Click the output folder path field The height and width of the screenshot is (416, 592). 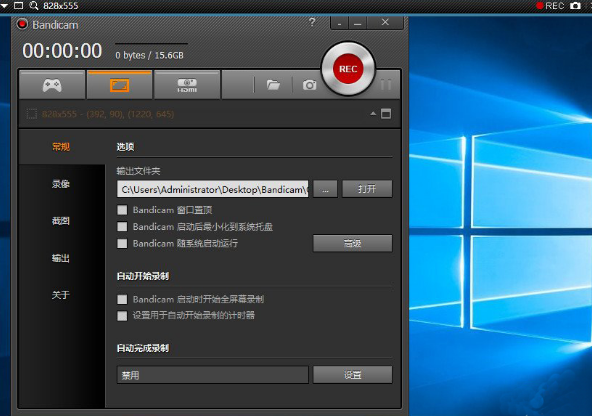click(213, 189)
